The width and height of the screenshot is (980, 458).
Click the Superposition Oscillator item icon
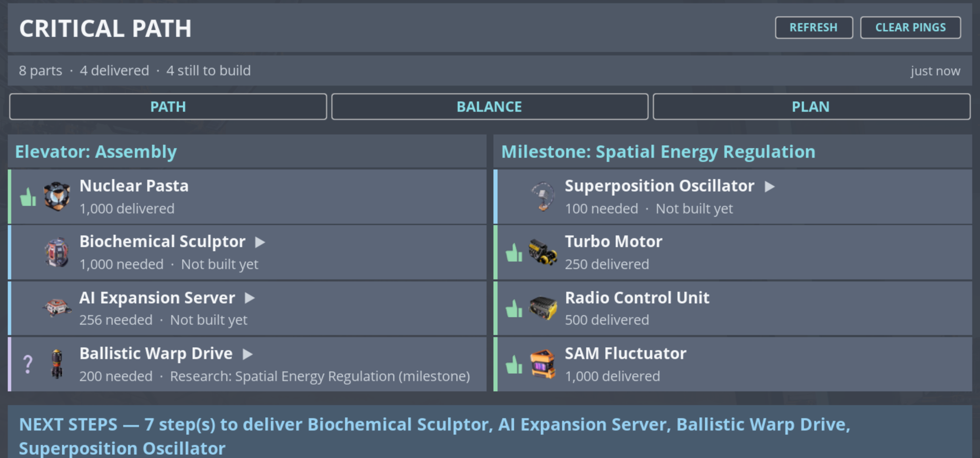click(543, 196)
